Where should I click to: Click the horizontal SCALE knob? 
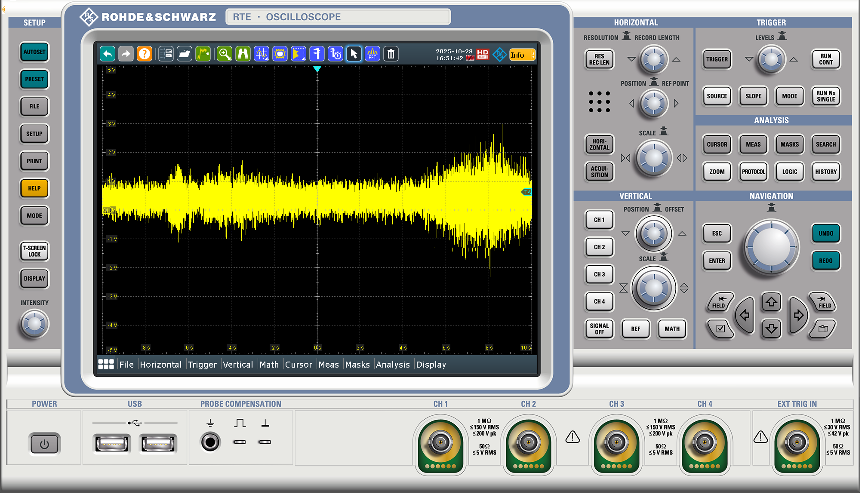pos(653,158)
